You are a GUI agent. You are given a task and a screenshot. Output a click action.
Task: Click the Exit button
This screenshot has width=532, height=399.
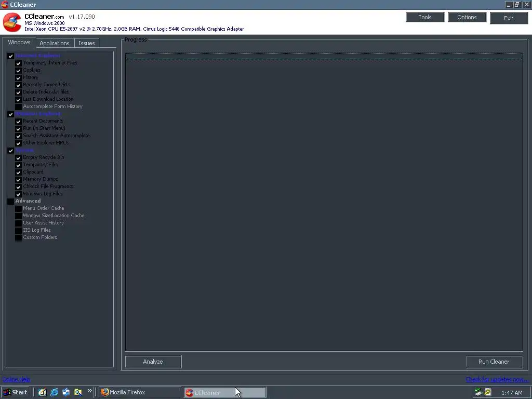tap(509, 18)
